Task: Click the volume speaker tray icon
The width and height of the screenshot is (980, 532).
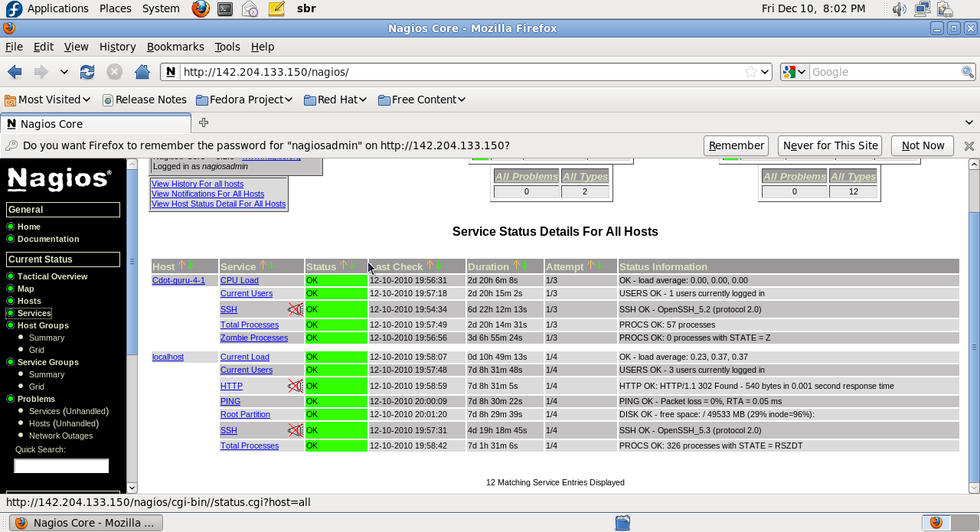Action: click(x=899, y=9)
